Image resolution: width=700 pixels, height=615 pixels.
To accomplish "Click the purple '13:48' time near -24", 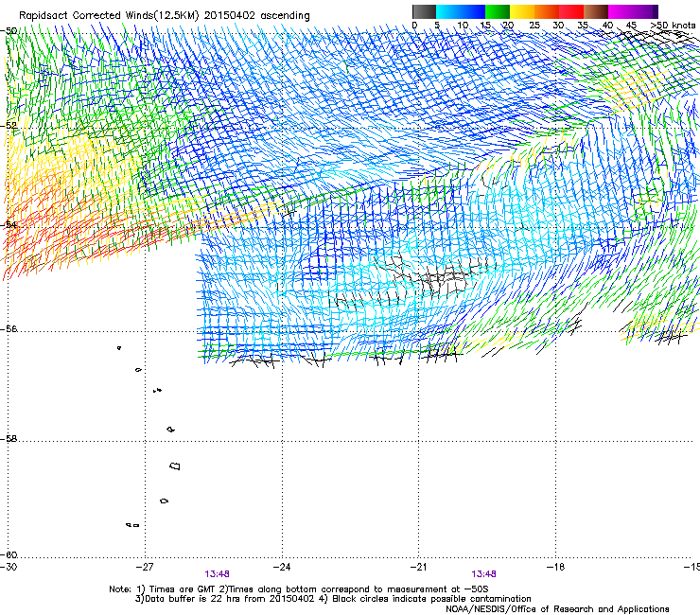I will pyautogui.click(x=217, y=574).
